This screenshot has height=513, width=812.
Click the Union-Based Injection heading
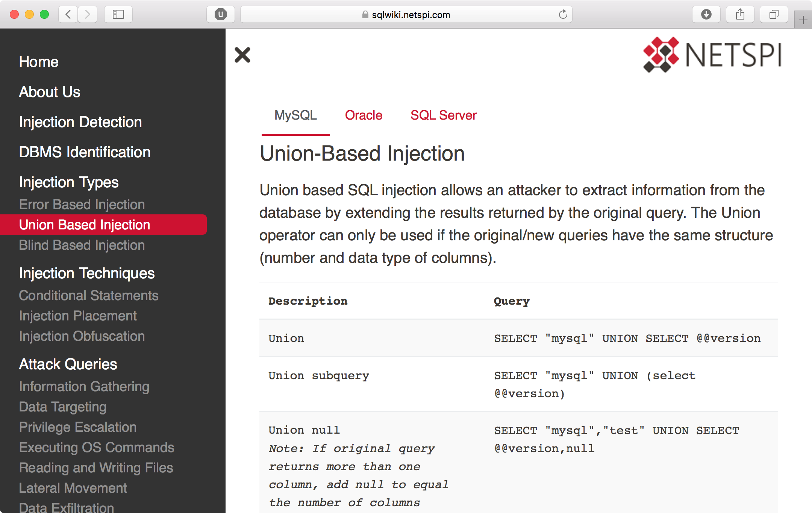[x=362, y=153]
